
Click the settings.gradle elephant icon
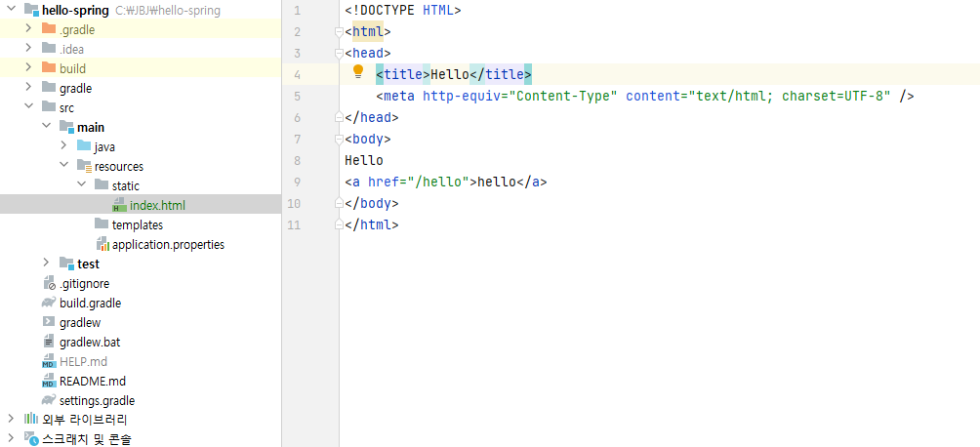click(49, 400)
